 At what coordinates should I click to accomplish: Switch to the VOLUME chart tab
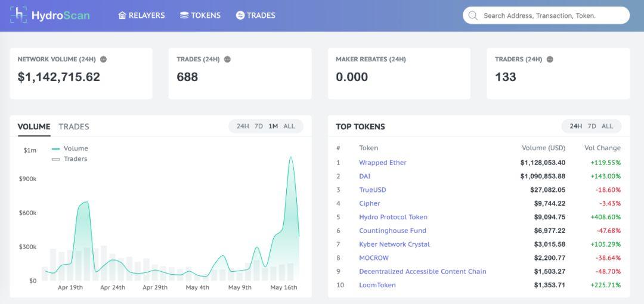[x=34, y=126]
